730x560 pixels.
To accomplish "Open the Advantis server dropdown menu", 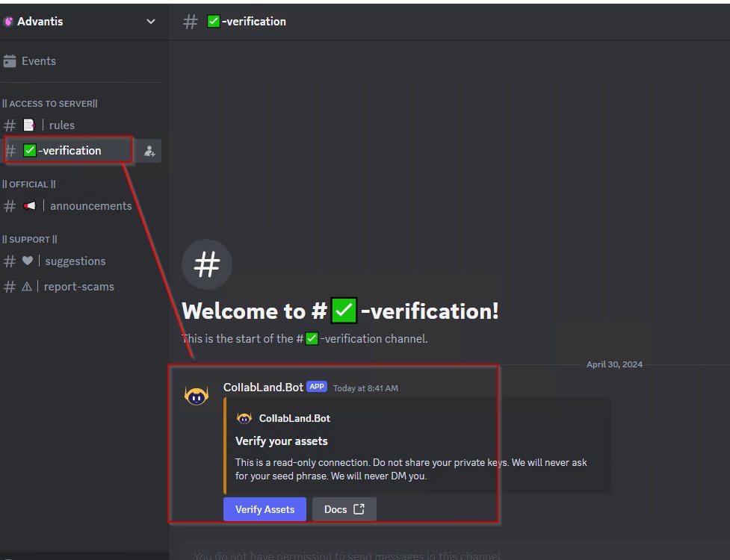I will (x=150, y=22).
